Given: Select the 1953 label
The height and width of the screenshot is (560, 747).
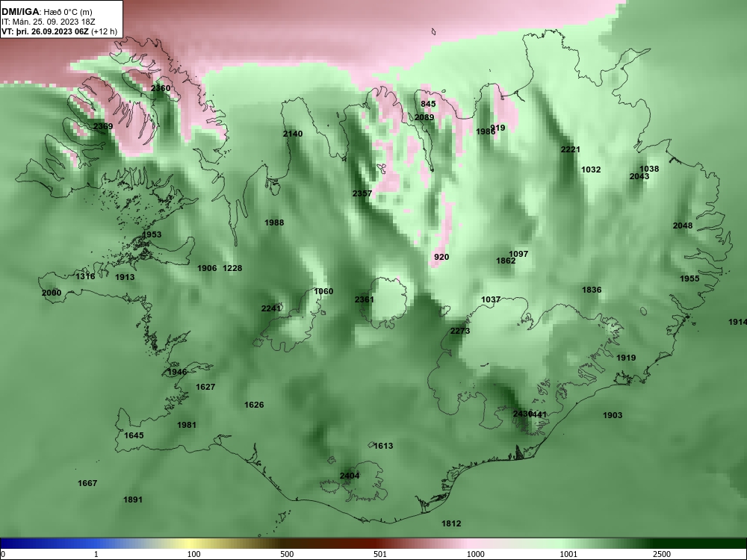Looking at the screenshot, I should pyautogui.click(x=152, y=234).
